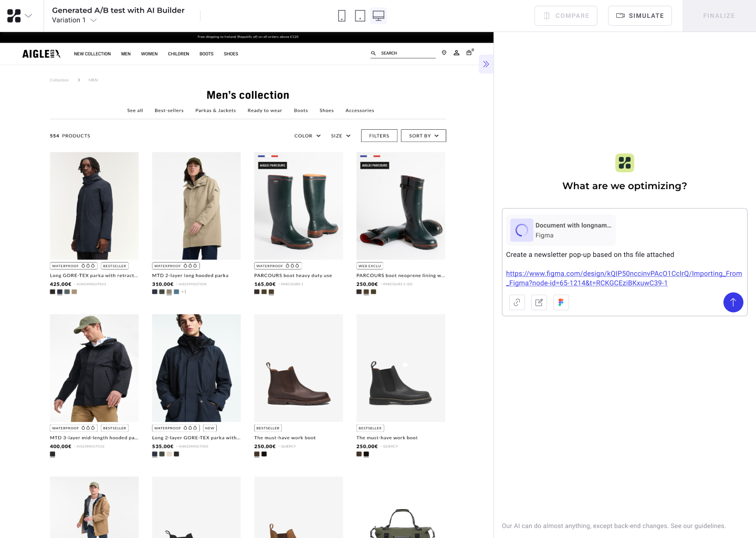This screenshot has width=756, height=538.
Task: Send the prompt with arrow button
Action: coord(733,302)
